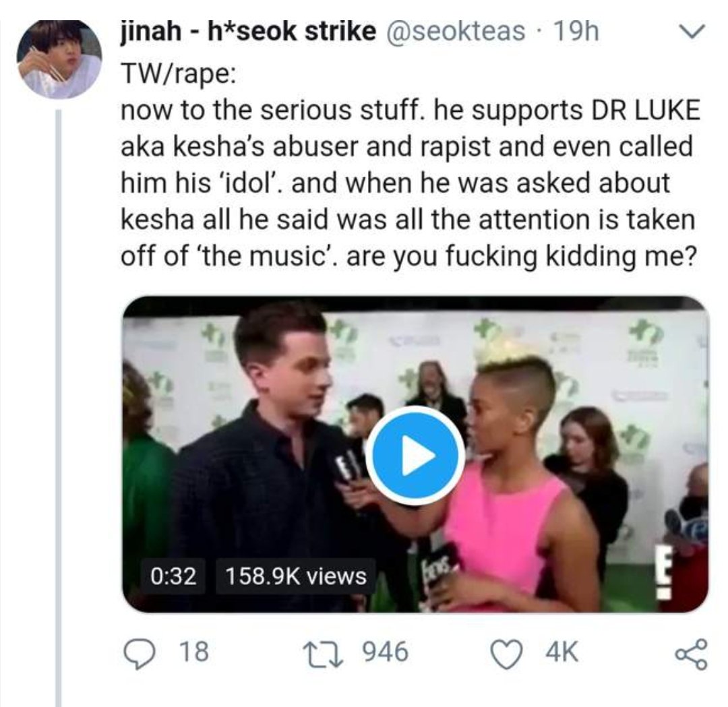Viewport: 728px width, 707px height.
Task: Visit the @seokteas handle link
Action: [x=455, y=32]
